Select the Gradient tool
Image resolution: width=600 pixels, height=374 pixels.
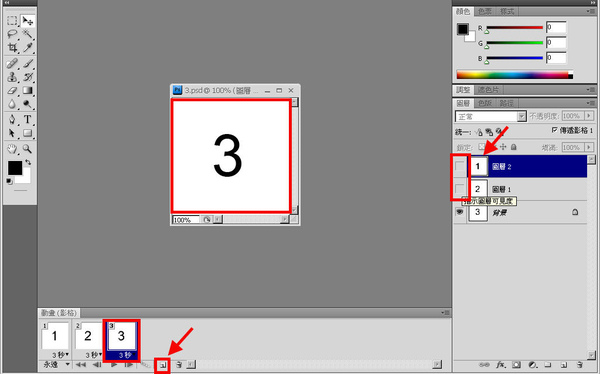coord(28,90)
